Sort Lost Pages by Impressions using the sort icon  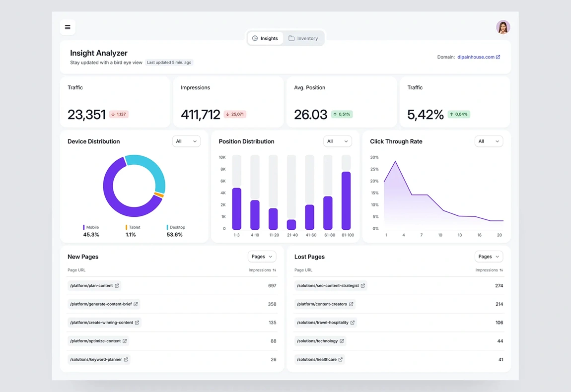502,270
